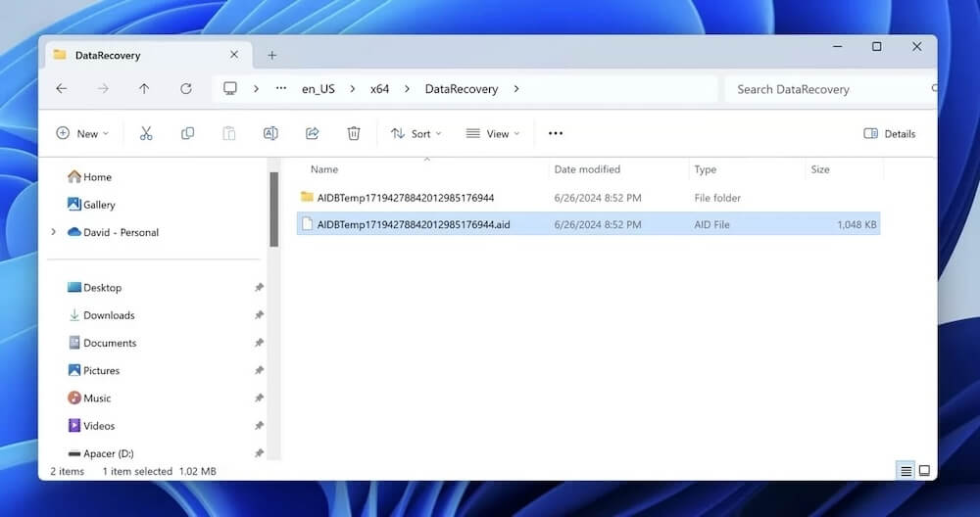Click the AID File type cell
This screenshot has height=517, width=980.
click(x=711, y=225)
